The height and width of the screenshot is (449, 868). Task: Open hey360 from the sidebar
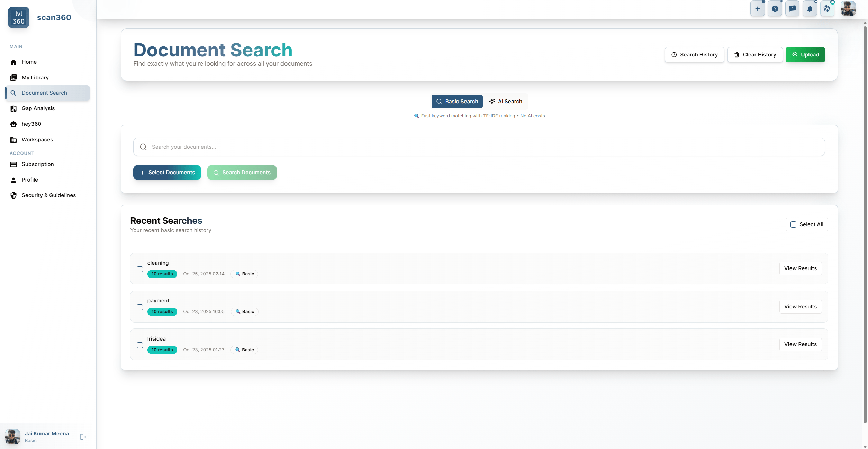[31, 124]
